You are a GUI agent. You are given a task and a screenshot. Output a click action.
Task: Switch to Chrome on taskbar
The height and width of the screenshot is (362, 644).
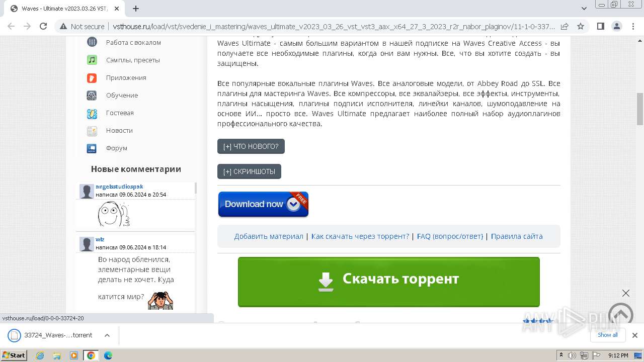click(x=91, y=355)
